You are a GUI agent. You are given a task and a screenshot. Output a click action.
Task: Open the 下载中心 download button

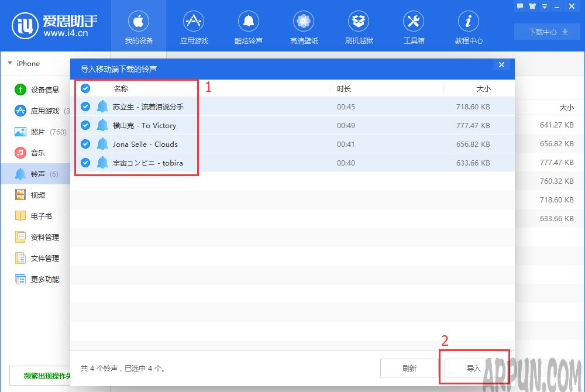click(548, 32)
